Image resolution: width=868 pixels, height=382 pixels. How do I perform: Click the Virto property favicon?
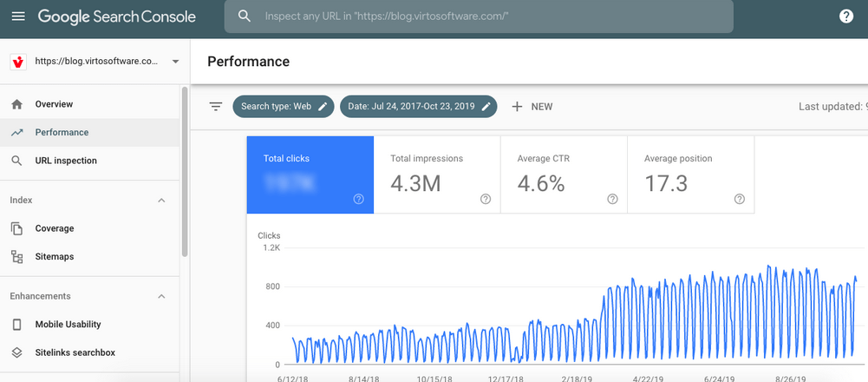point(18,62)
